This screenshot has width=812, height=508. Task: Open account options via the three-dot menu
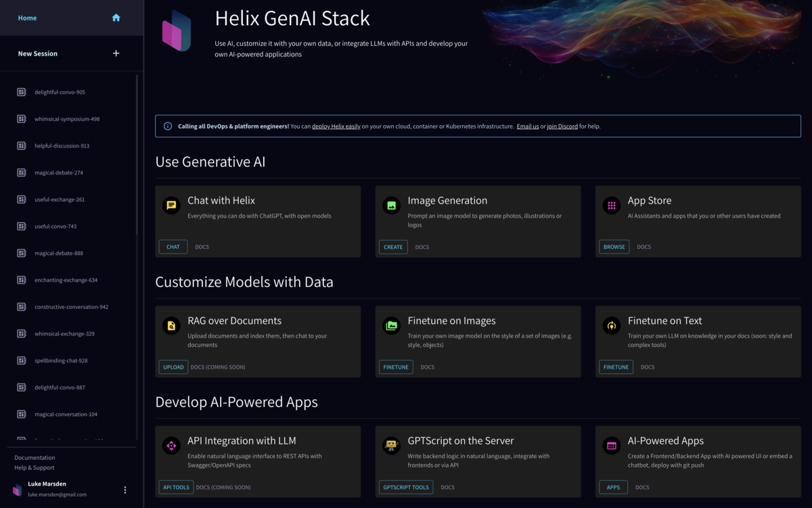(125, 489)
